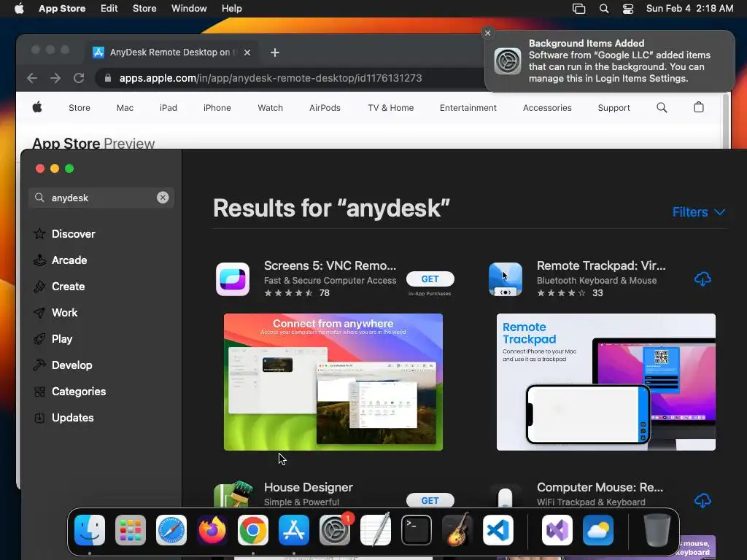Open the Window menu
The image size is (747, 560).
[189, 9]
